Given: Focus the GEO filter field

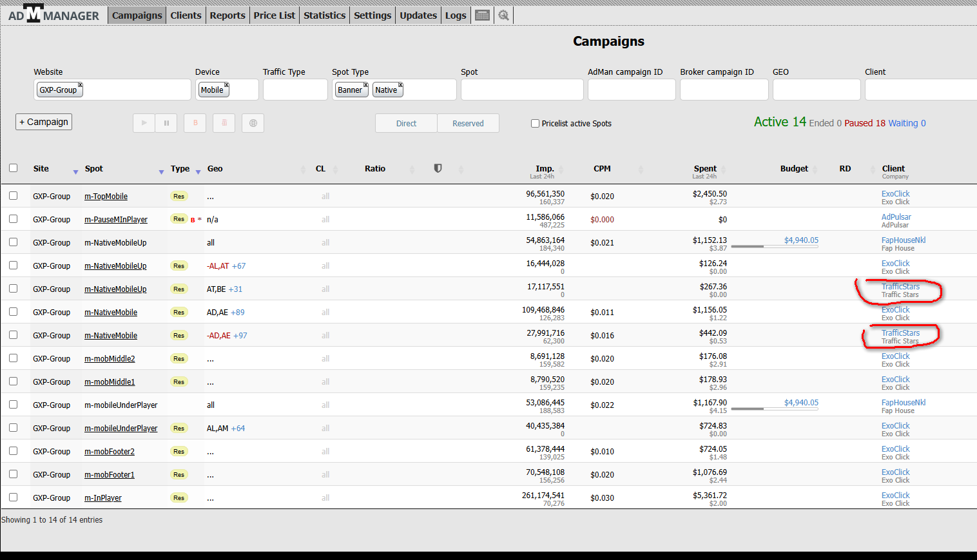Looking at the screenshot, I should [817, 90].
